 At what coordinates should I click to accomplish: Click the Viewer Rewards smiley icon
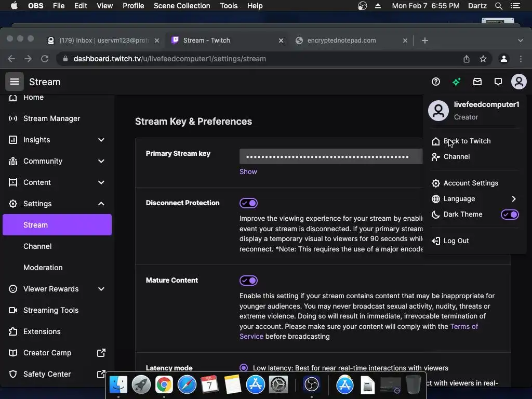(13, 289)
